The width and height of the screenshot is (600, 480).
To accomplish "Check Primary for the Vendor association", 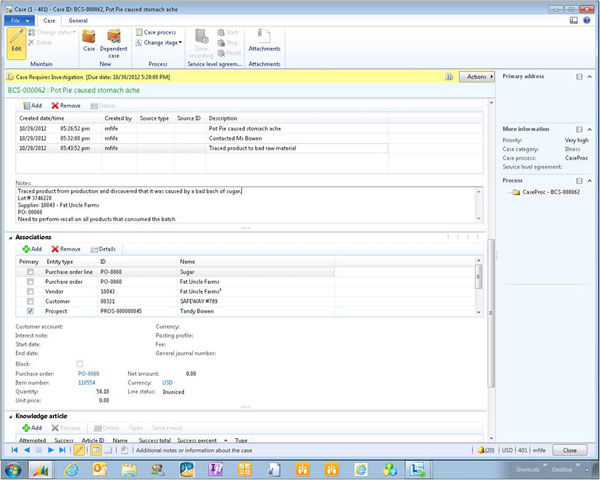I will click(x=30, y=291).
